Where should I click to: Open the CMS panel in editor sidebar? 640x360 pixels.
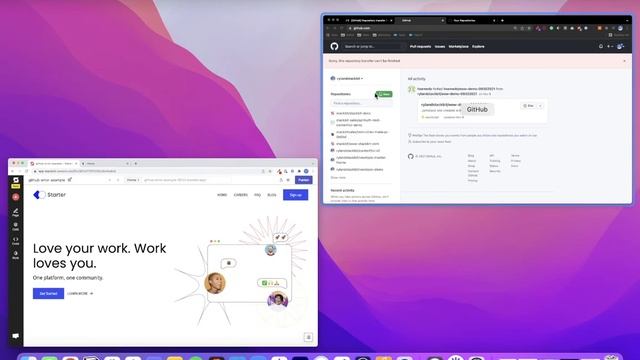[16, 227]
